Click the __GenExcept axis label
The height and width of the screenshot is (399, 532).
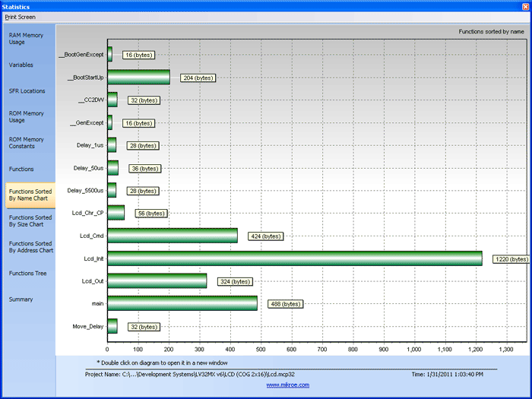click(87, 123)
